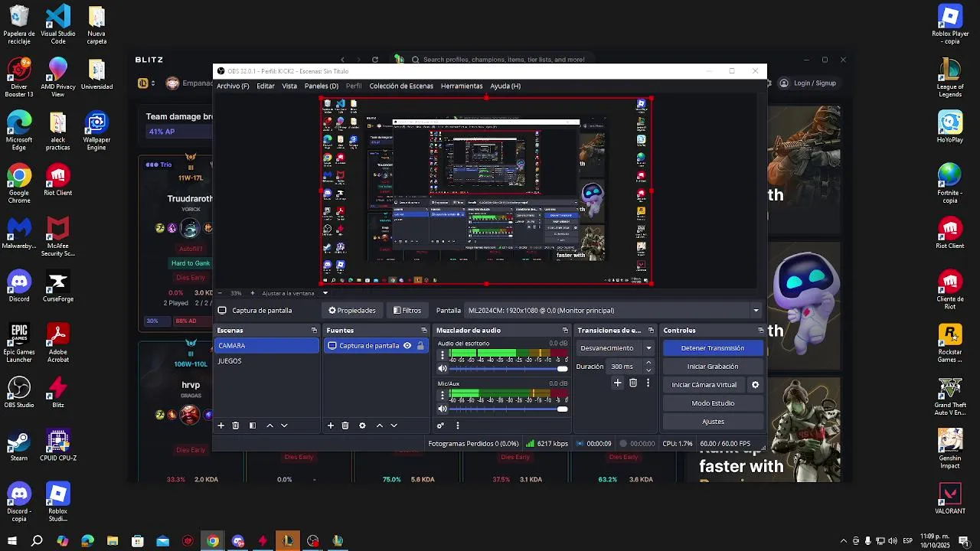Toggle lock on Captura de pantalla source

click(420, 346)
